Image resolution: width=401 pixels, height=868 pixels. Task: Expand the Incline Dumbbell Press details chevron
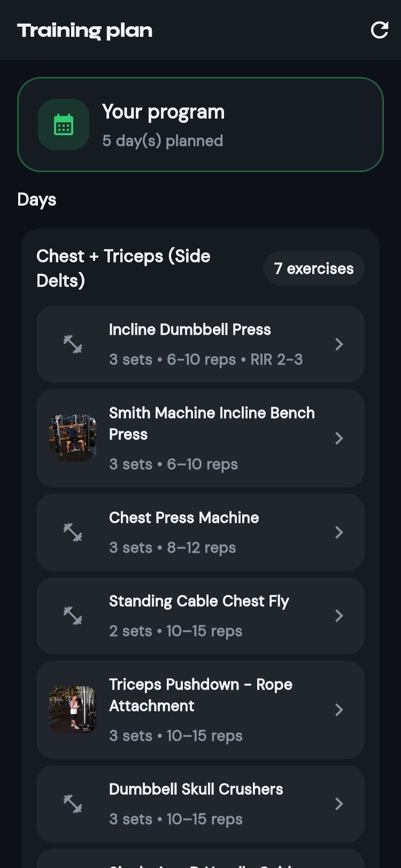pos(339,344)
